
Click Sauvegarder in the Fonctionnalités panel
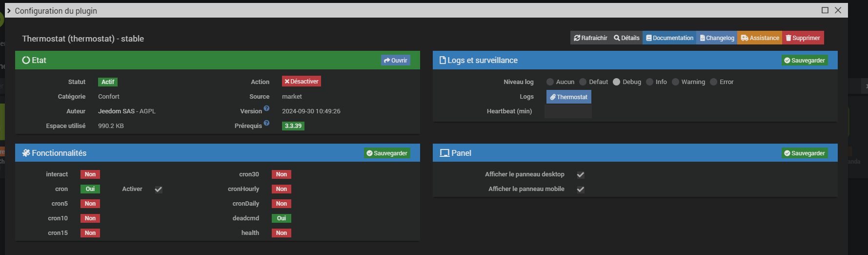[x=386, y=153]
